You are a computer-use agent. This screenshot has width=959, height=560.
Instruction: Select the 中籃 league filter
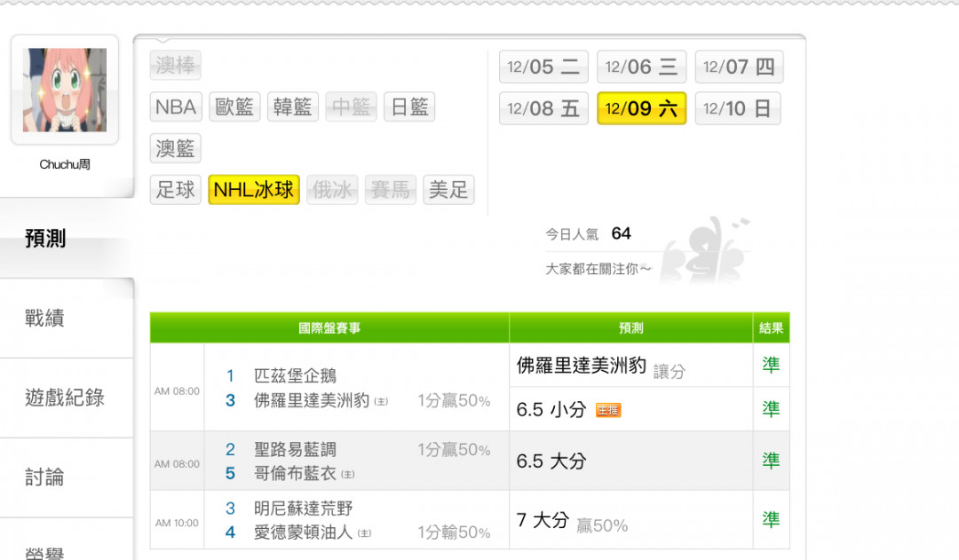coord(351,107)
